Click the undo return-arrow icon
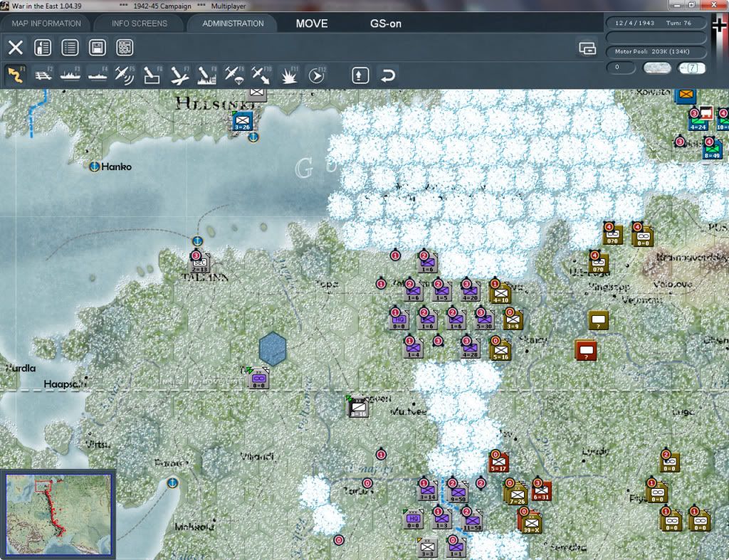Viewport: 729px width, 560px height. [x=388, y=75]
